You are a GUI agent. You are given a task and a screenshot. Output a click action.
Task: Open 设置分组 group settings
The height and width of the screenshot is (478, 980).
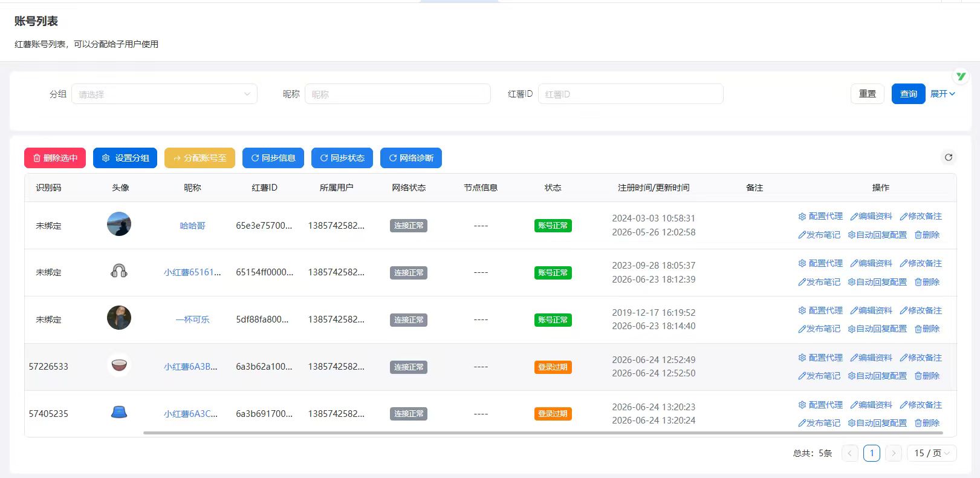[125, 158]
